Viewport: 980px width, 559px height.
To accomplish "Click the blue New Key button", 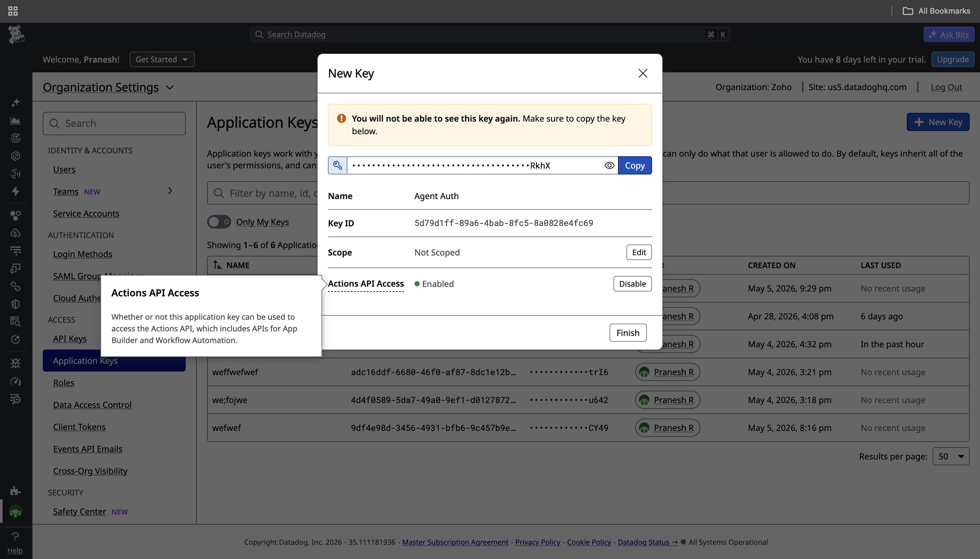I will [x=938, y=122].
